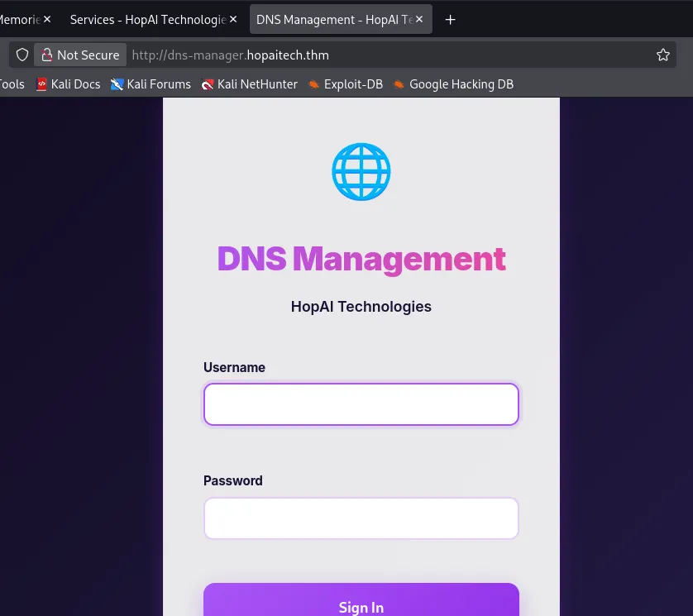Open the Google Hacking DB bookmark
693x616 pixels.
pos(453,84)
